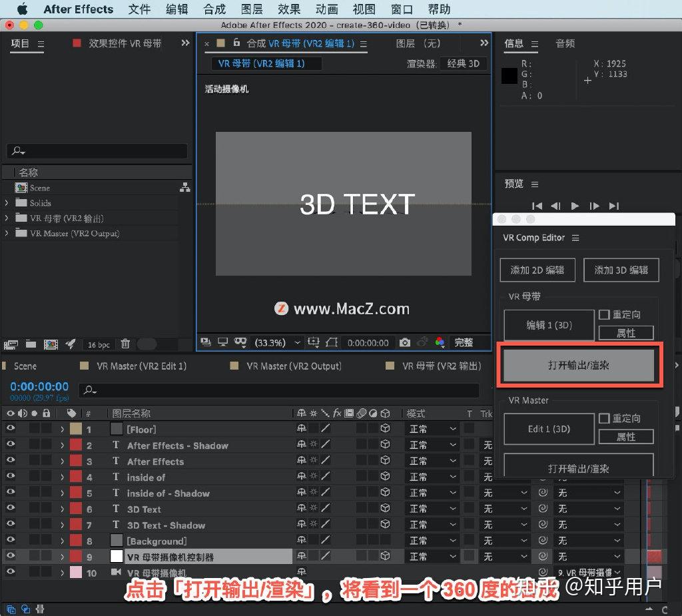
Task: Switch to the 音频 tab
Action: (565, 44)
